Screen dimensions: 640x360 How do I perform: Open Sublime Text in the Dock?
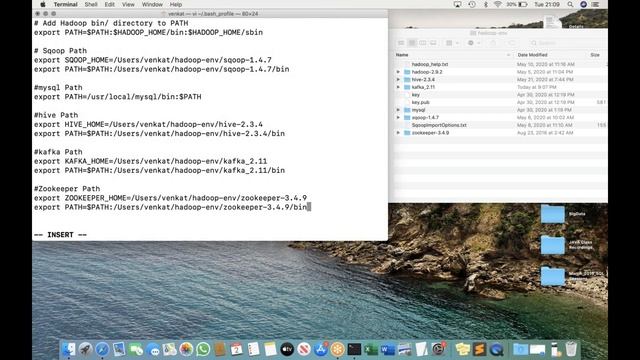[480, 349]
